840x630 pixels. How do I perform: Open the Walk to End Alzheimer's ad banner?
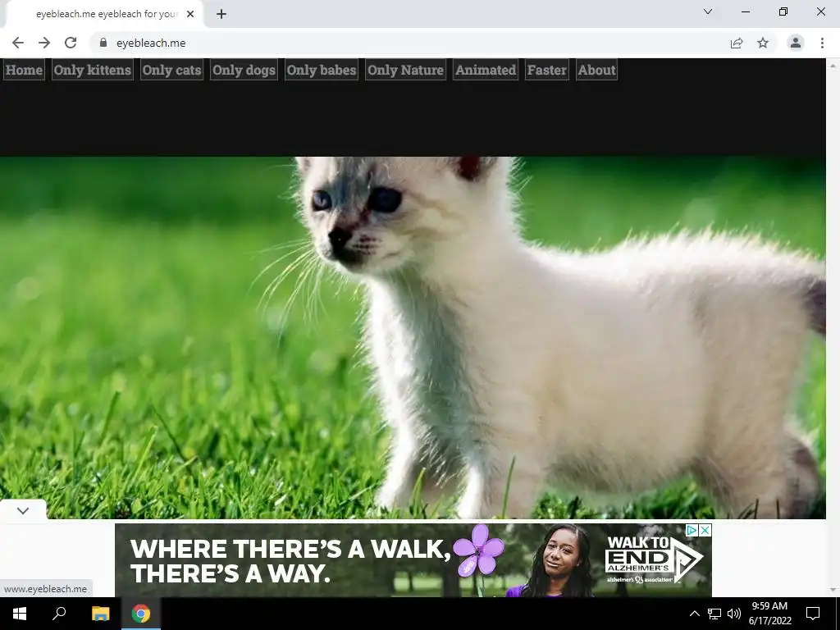pos(413,559)
